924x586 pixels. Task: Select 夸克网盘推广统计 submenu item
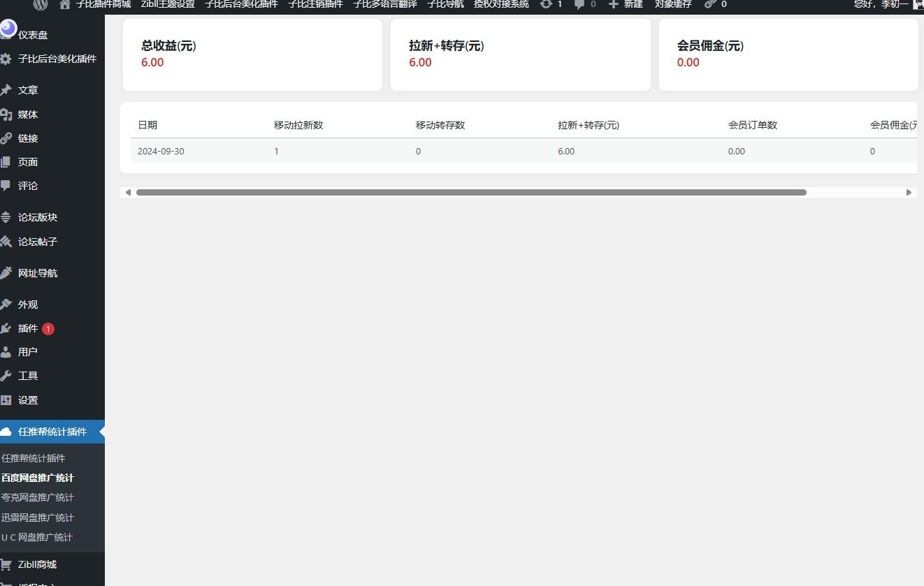(x=37, y=497)
